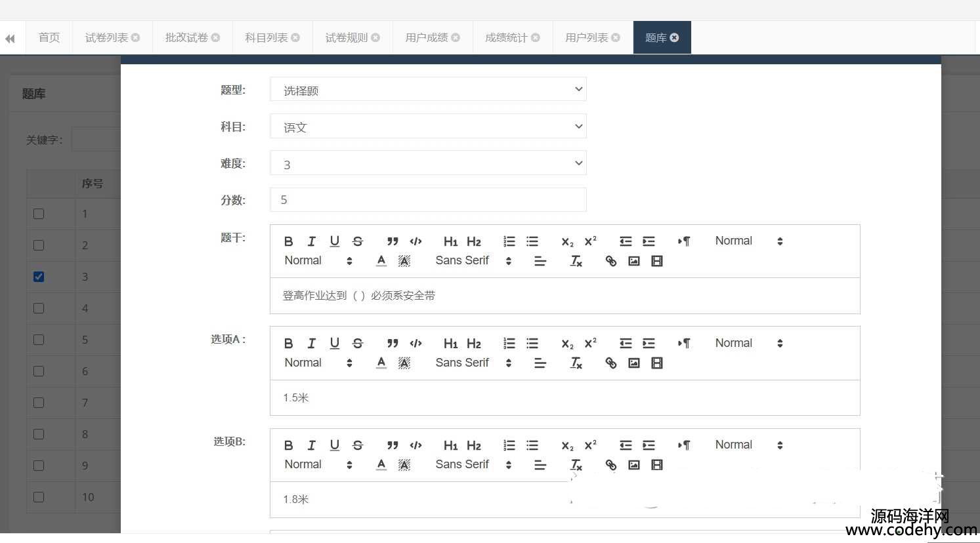Click the 题干 question text area
The image size is (980, 543).
(x=565, y=296)
